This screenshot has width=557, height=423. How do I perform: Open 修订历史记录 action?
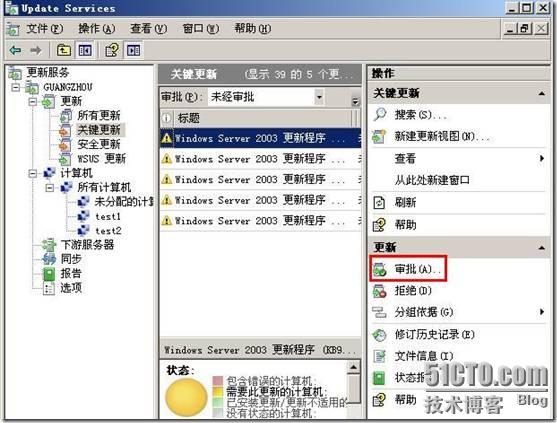coord(434,334)
